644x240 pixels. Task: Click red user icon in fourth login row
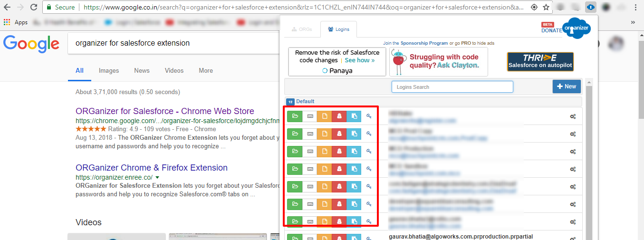[339, 169]
